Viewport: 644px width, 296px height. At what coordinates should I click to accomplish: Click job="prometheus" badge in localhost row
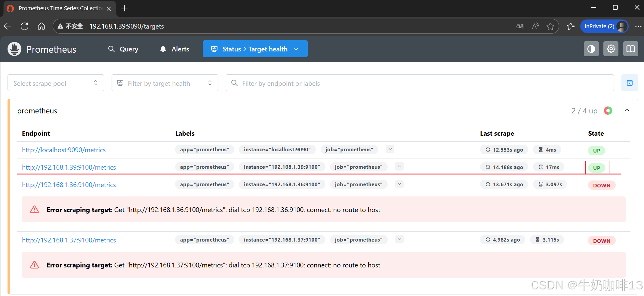click(349, 150)
